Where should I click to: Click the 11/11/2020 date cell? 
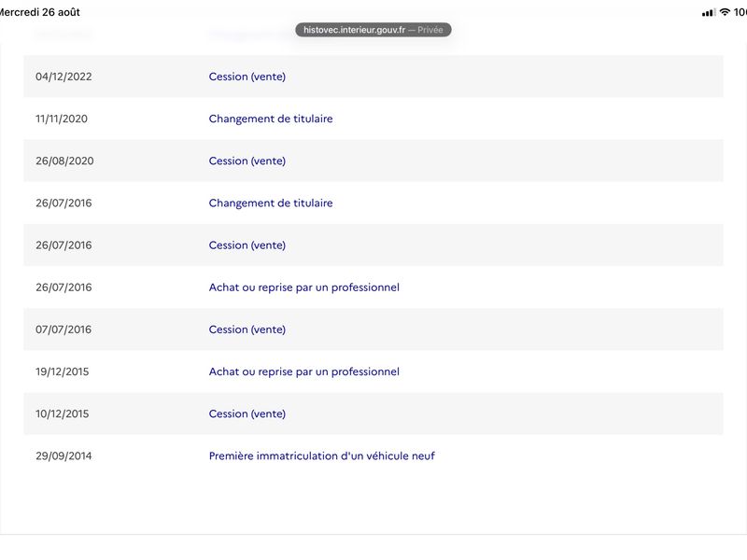click(62, 119)
